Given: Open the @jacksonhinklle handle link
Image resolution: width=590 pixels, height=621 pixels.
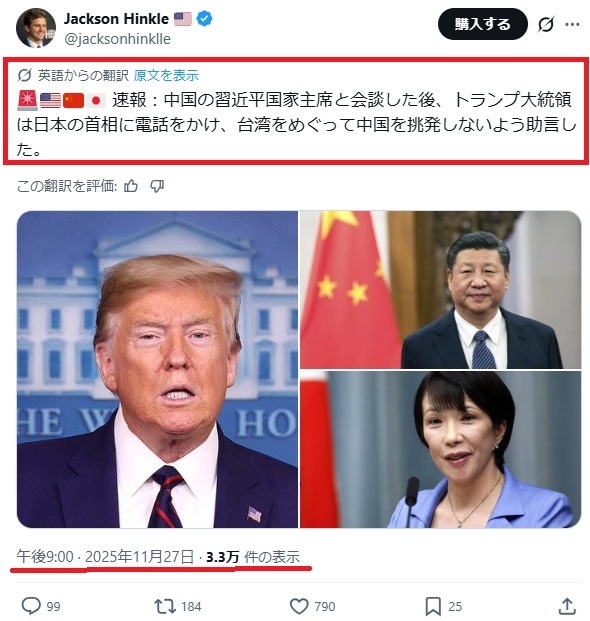Looking at the screenshot, I should pyautogui.click(x=117, y=39).
